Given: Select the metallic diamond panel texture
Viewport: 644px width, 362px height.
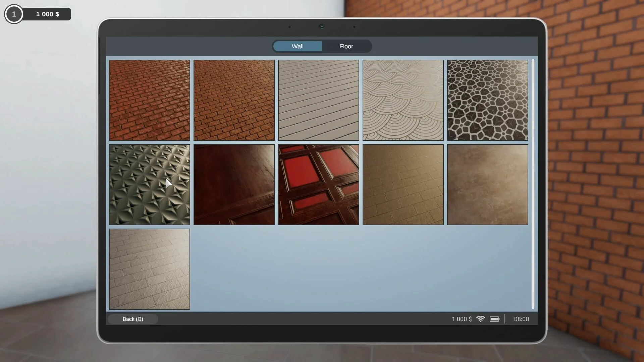Looking at the screenshot, I should (x=149, y=185).
